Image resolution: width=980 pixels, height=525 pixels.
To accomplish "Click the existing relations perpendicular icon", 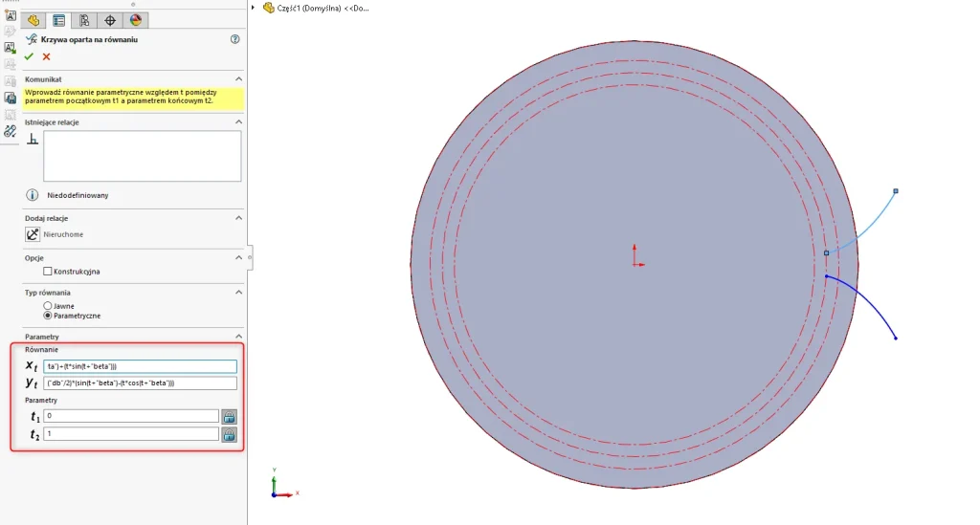I will [33, 140].
